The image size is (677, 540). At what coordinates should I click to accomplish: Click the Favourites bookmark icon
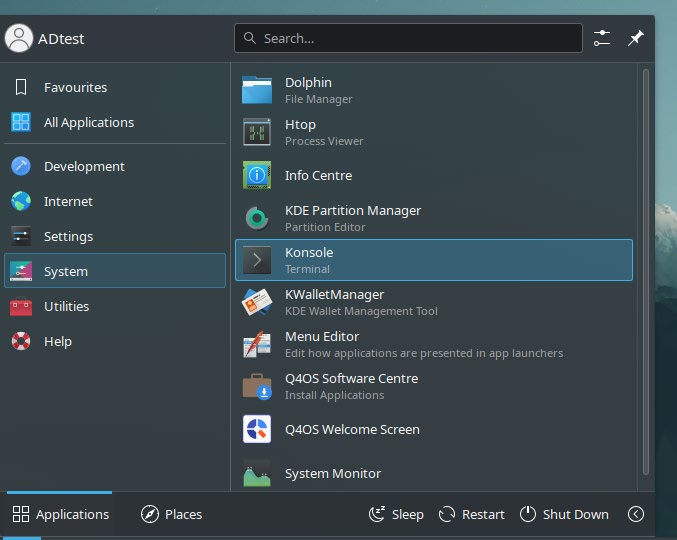point(21,87)
